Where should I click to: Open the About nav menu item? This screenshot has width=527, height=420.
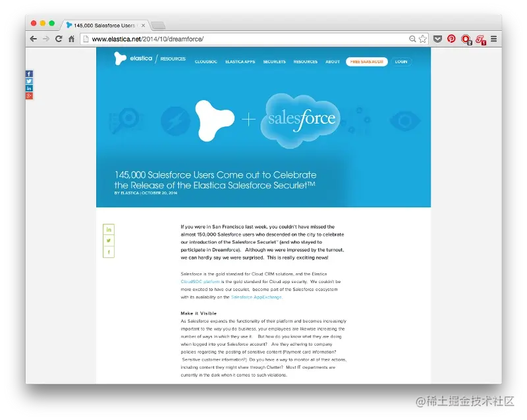coord(333,62)
